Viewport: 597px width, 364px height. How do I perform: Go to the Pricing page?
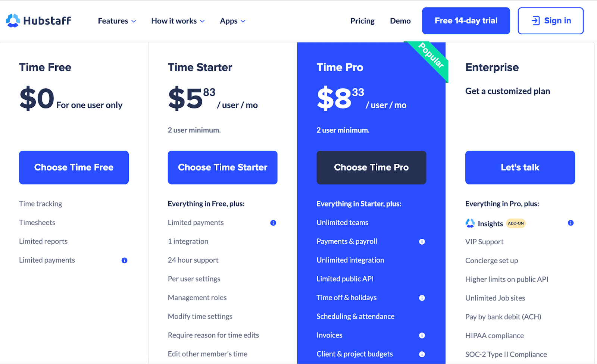362,21
